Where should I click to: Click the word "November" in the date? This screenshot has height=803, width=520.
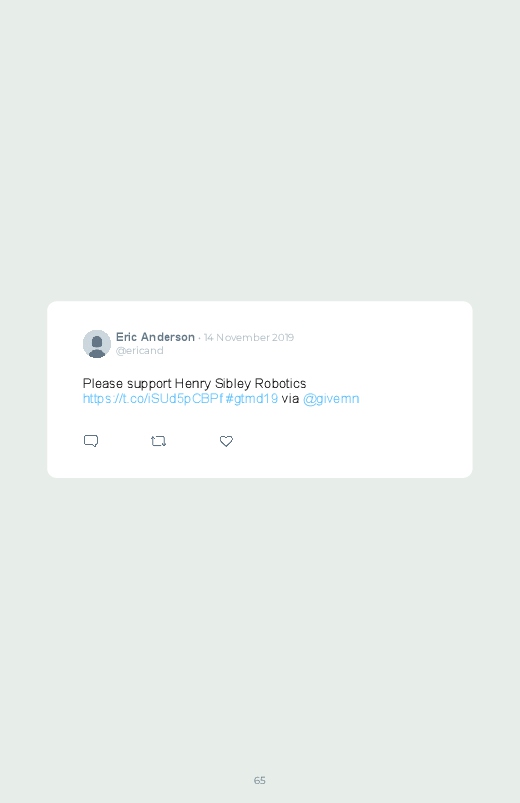(x=243, y=337)
